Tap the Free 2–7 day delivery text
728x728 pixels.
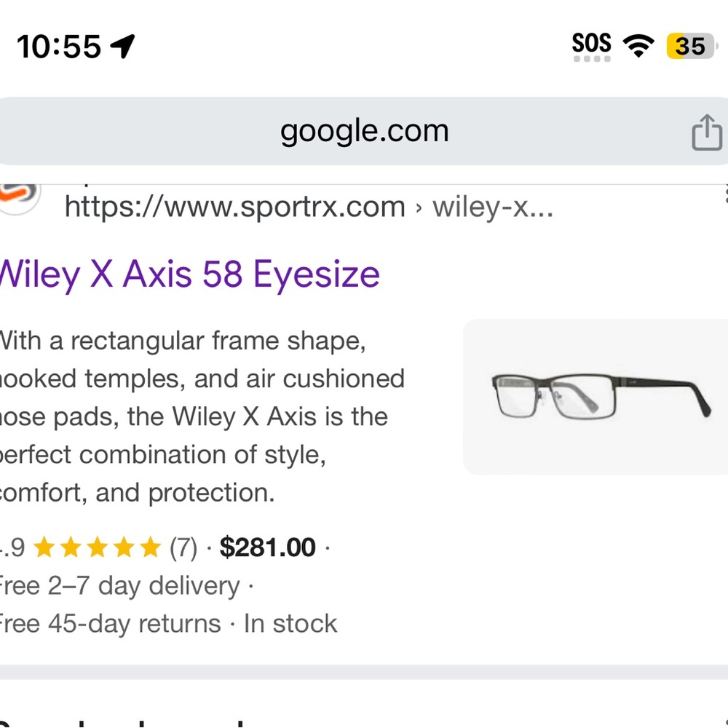click(x=116, y=585)
